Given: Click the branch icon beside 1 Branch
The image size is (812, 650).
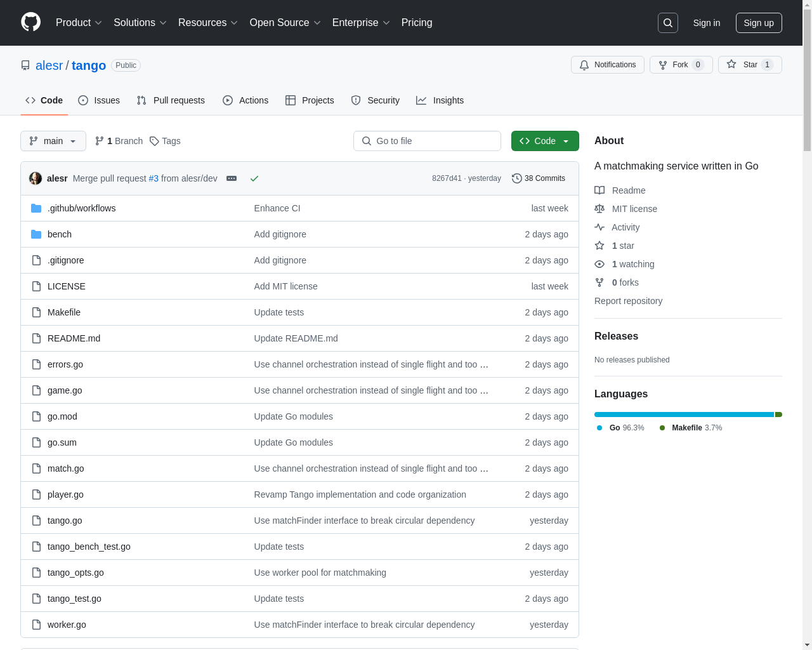Looking at the screenshot, I should click(100, 141).
